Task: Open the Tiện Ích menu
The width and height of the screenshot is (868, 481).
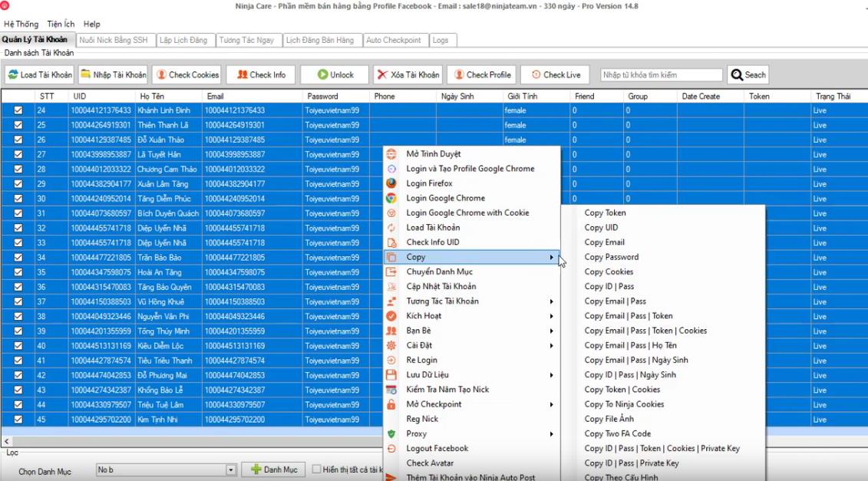Action: pos(61,25)
